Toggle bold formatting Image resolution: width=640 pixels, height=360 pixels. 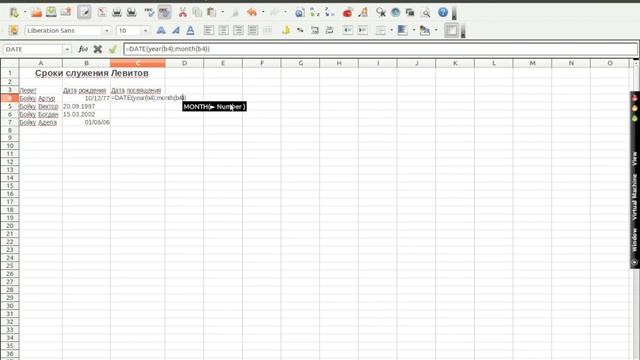point(161,30)
